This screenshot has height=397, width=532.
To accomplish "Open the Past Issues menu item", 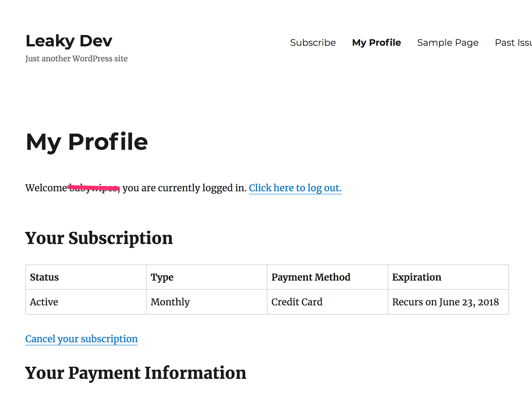I will pyautogui.click(x=513, y=43).
